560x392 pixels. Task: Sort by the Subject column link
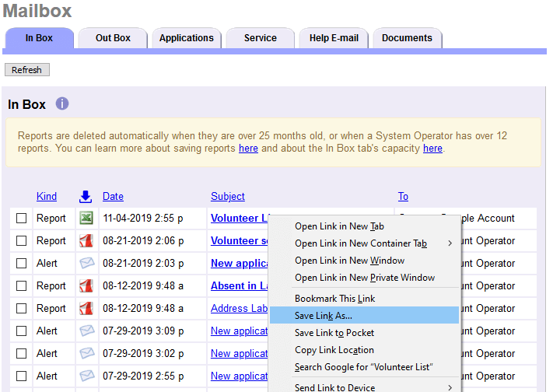(x=227, y=196)
